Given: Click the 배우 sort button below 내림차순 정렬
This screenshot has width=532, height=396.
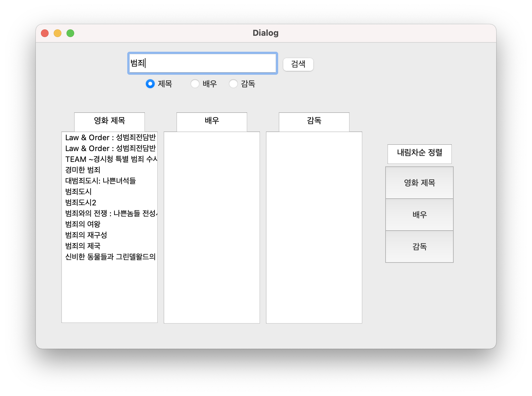Looking at the screenshot, I should (x=419, y=215).
